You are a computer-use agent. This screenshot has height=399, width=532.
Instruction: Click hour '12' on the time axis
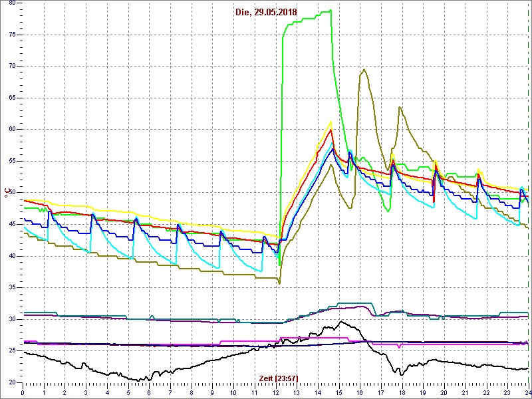click(275, 392)
